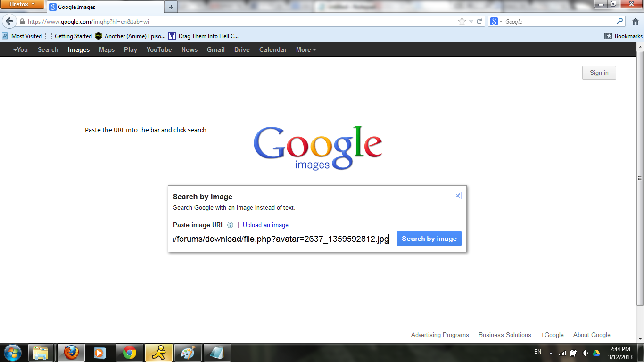Screen dimensions: 644x362
Task: Switch to Firefox in the taskbar
Action: click(71, 353)
